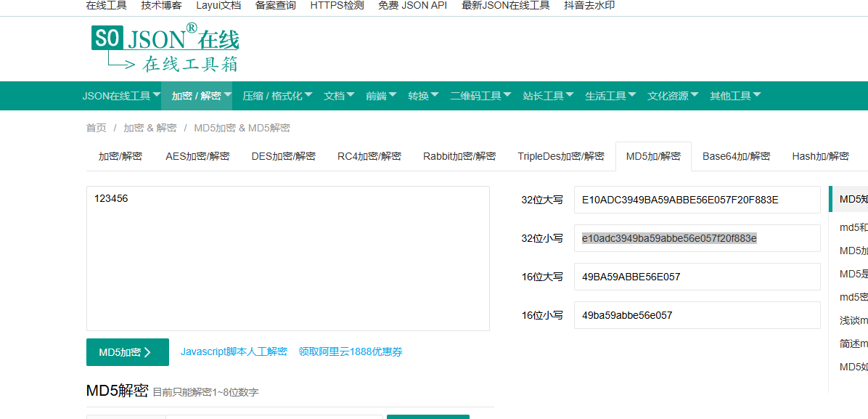Open the 其他工具 dropdown menu
Viewport: 868px width, 419px height.
click(x=735, y=96)
